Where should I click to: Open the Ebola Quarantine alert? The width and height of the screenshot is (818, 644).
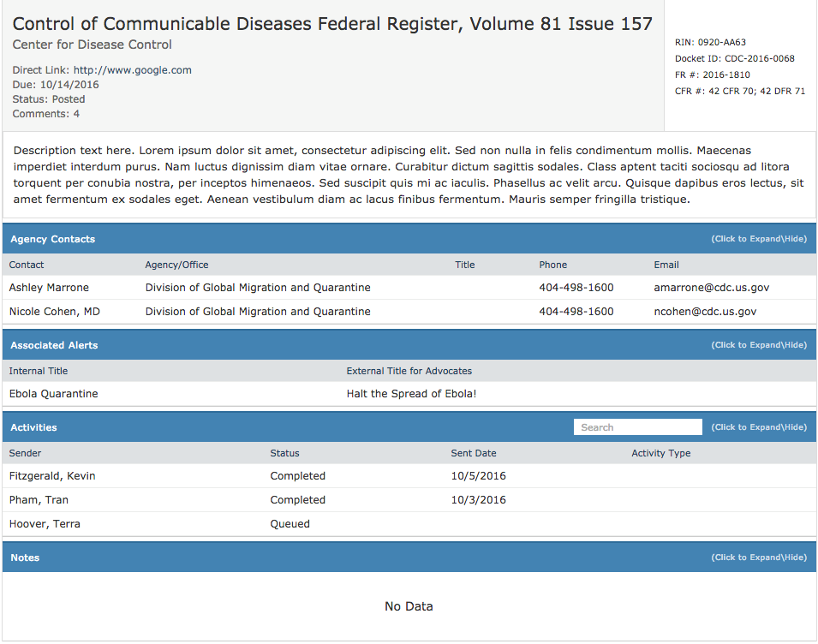click(54, 394)
